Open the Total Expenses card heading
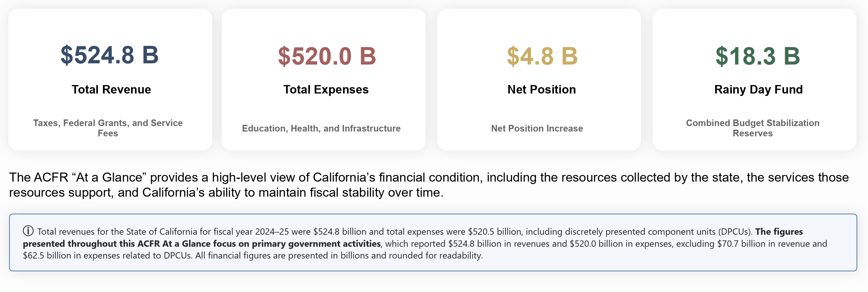The height and width of the screenshot is (292, 868). pyautogui.click(x=326, y=90)
